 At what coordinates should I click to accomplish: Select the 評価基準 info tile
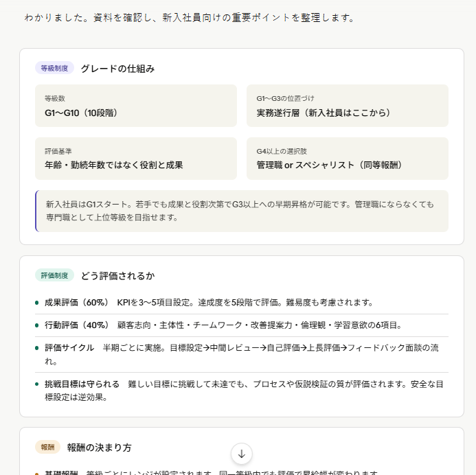click(136, 159)
